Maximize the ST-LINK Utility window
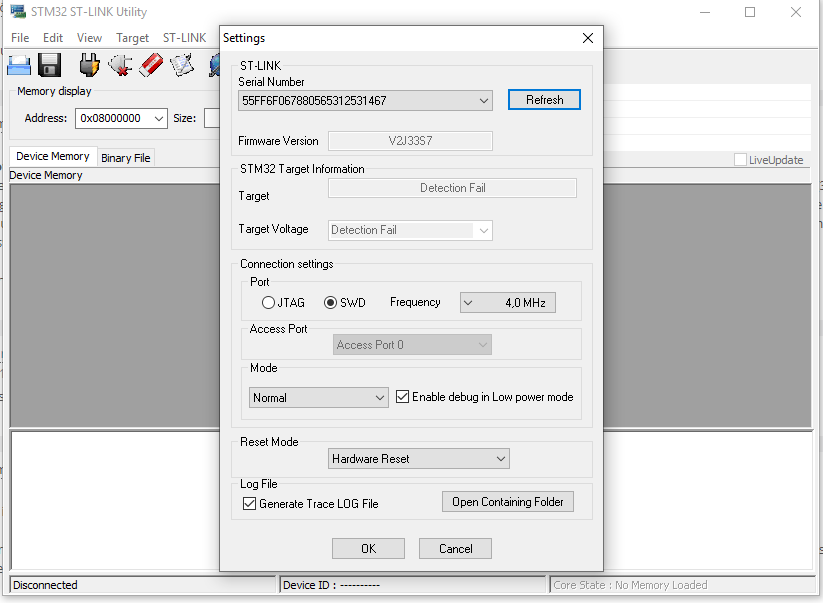This screenshot has width=823, height=603. pos(750,12)
